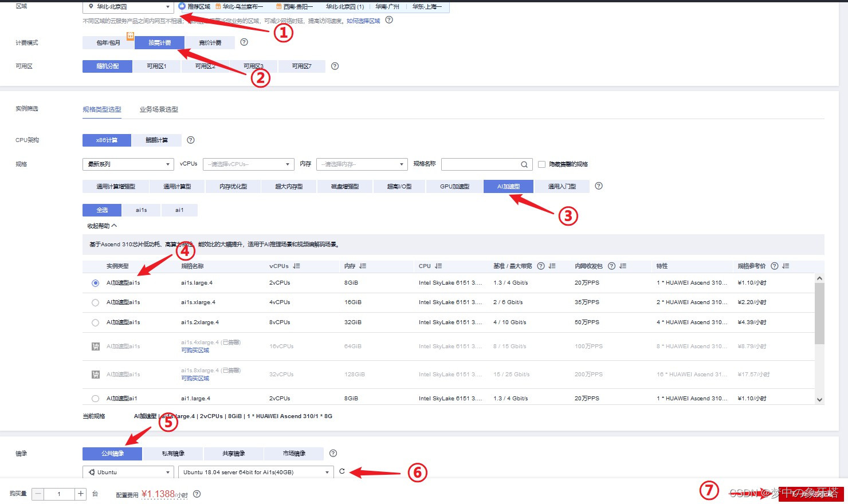Sort table by 内存 column icon
The width and height of the screenshot is (848, 504).
[x=363, y=266]
